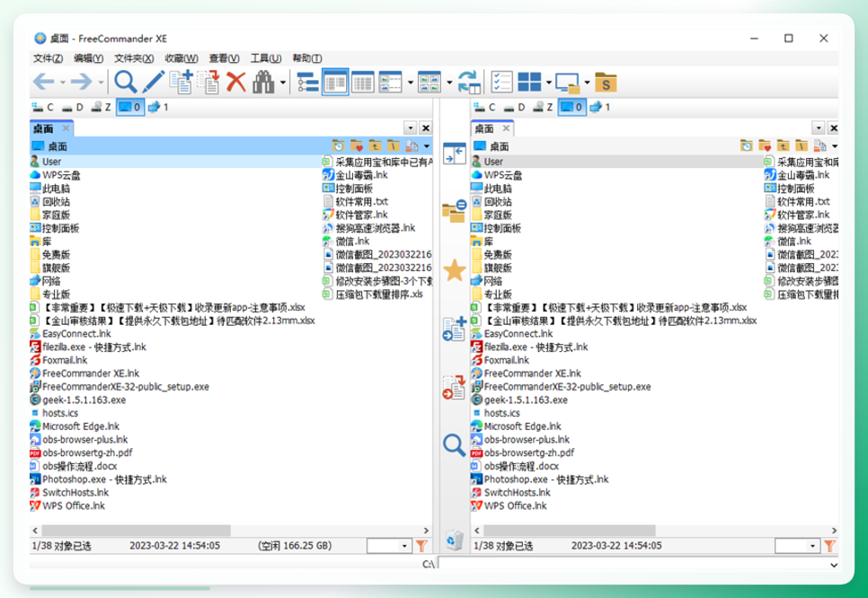This screenshot has height=598, width=868.
Task: Select drive 0 desktop in right panel
Action: pyautogui.click(x=571, y=107)
